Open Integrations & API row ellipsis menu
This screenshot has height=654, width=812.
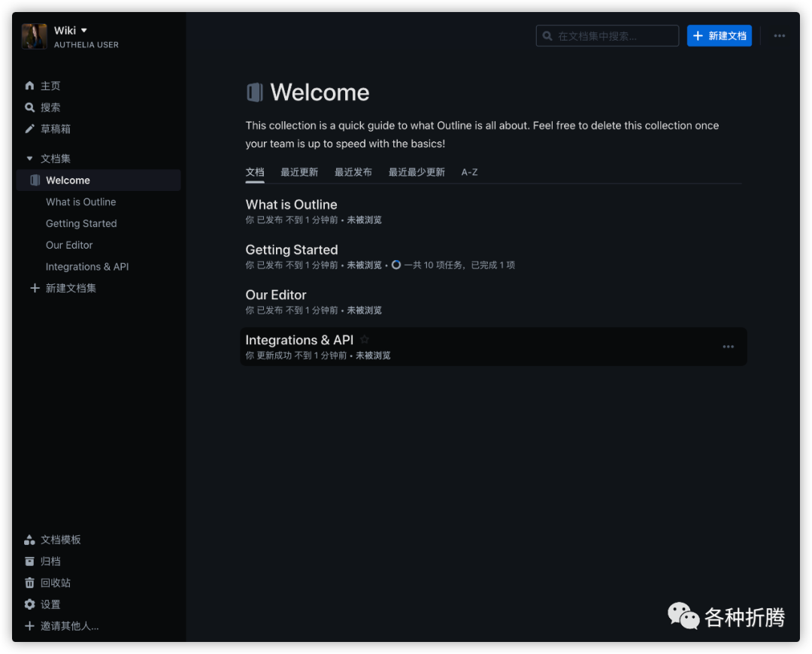[728, 347]
